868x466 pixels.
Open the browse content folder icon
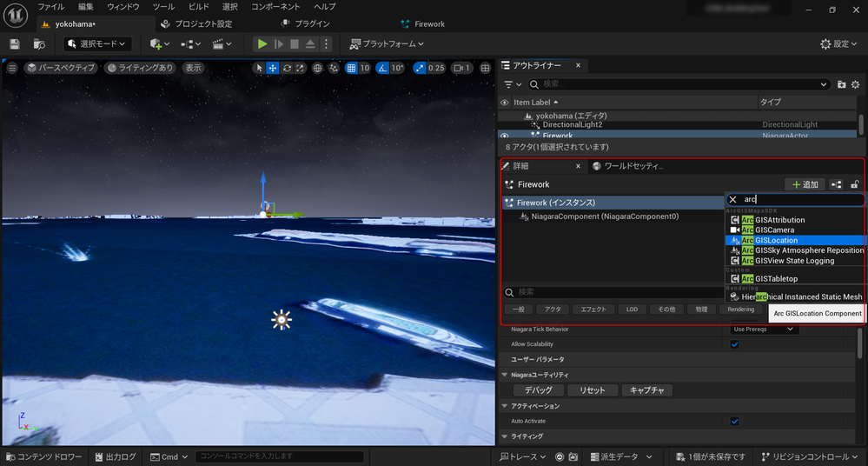(x=39, y=43)
